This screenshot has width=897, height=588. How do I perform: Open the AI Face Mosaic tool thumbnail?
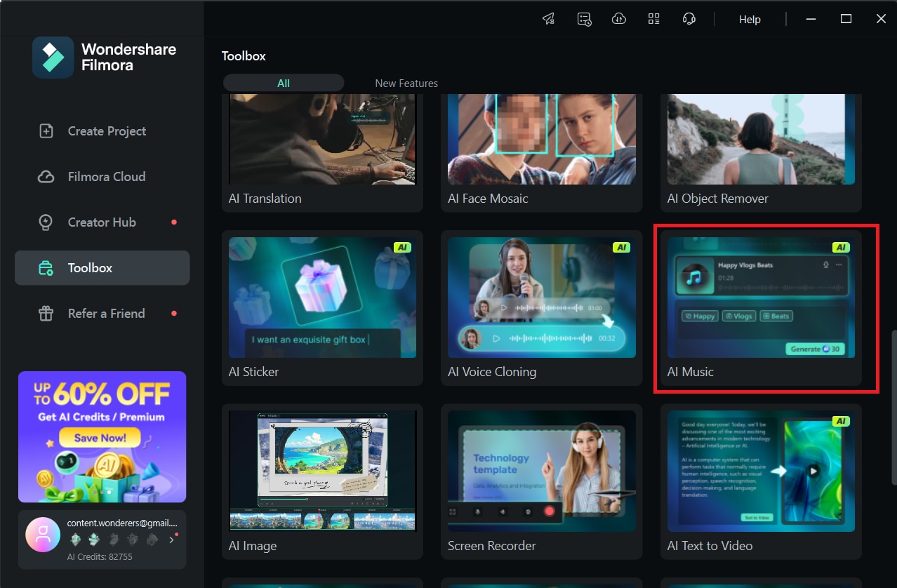(x=542, y=140)
